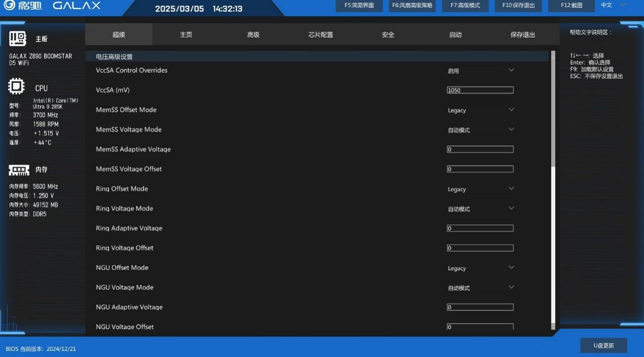This screenshot has height=357, width=644.
Task: Expand VccSA Control Overrides dropdown
Action: (x=481, y=71)
